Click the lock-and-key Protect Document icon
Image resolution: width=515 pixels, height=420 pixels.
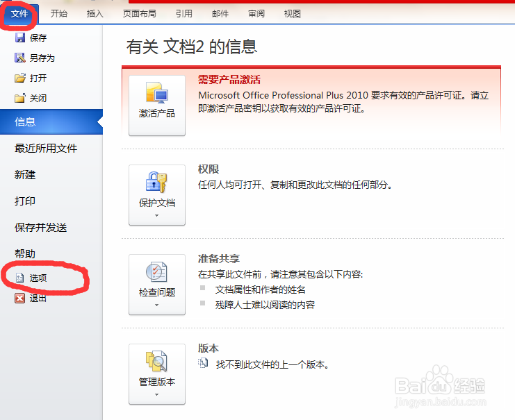tap(156, 182)
